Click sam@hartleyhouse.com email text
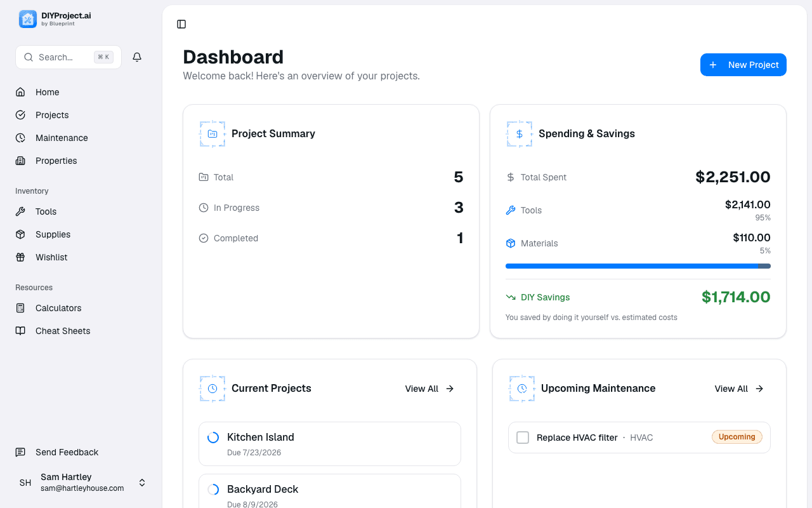This screenshot has height=508, width=812. pos(82,488)
